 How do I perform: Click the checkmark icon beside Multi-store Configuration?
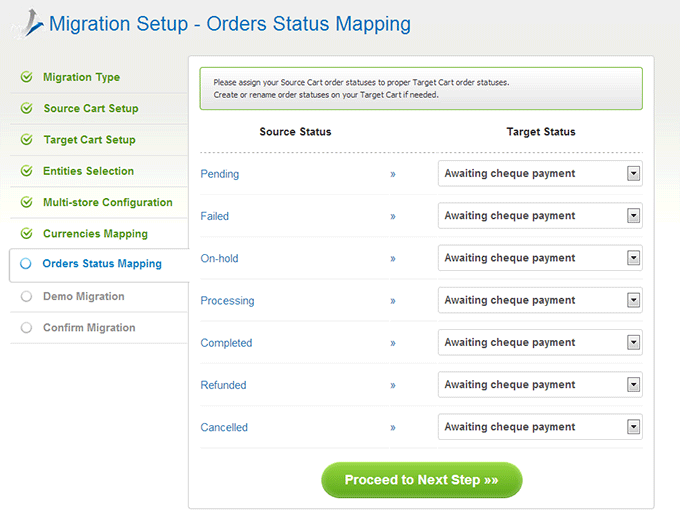tap(26, 202)
